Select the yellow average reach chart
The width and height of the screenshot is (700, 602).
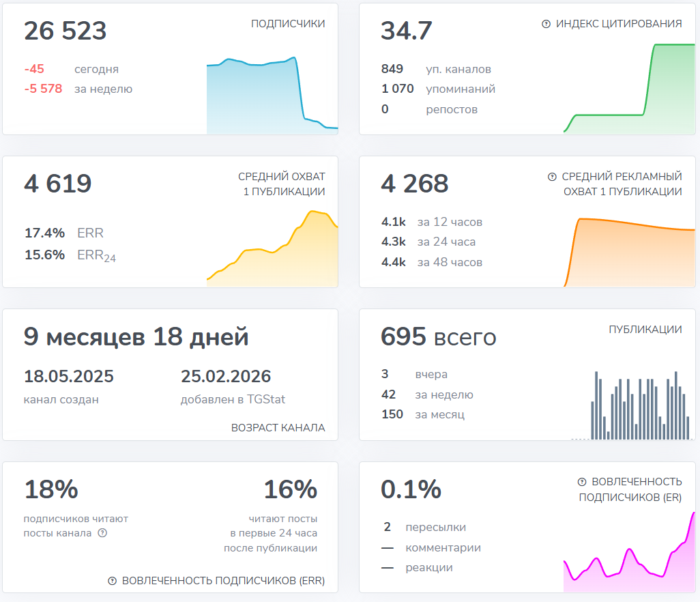coord(272,253)
